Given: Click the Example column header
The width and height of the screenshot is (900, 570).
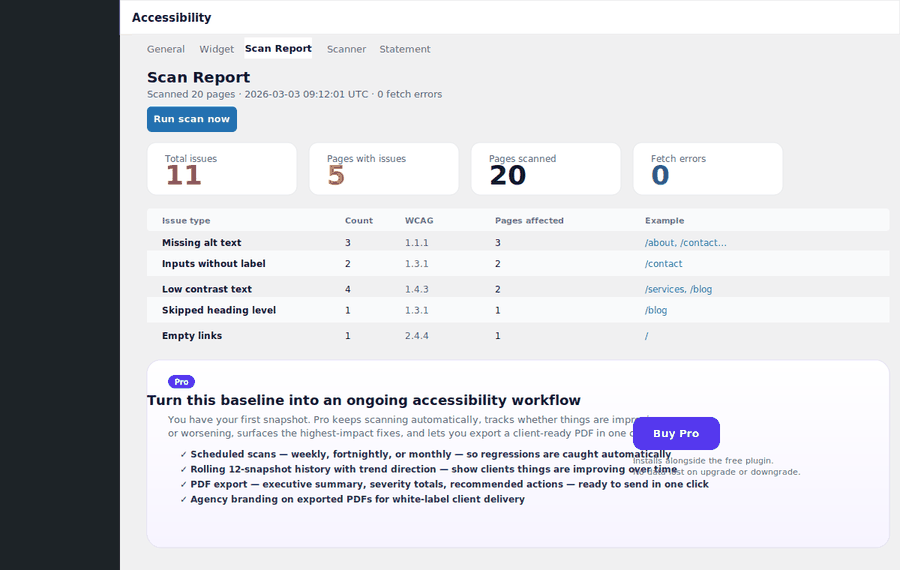Looking at the screenshot, I should 664,220.
